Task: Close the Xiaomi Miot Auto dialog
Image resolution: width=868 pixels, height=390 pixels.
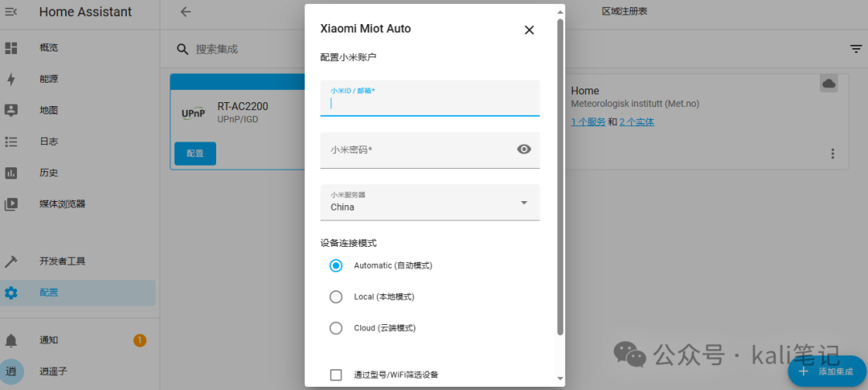Action: [x=529, y=30]
